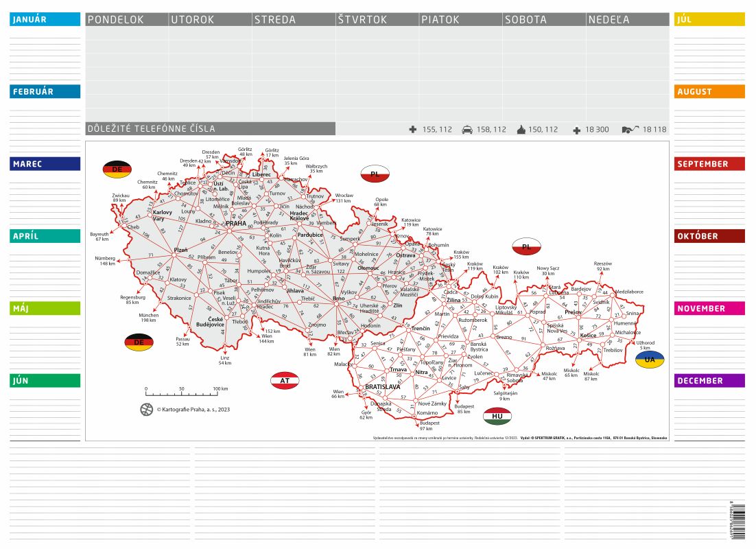Select the ŠTVRTOK day column header
756x549 pixels.
coord(377,20)
